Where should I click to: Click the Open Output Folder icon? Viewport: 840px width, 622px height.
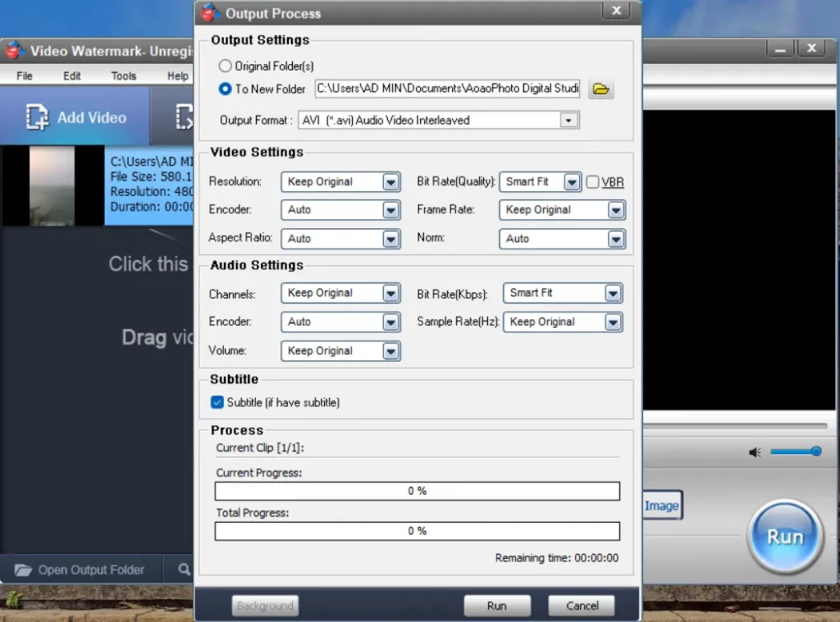coord(23,569)
